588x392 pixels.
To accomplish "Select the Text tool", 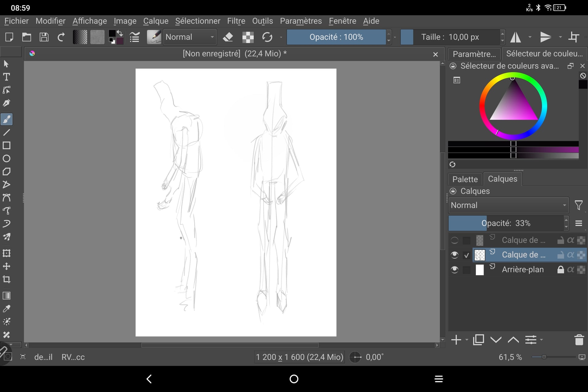I will pyautogui.click(x=6, y=77).
